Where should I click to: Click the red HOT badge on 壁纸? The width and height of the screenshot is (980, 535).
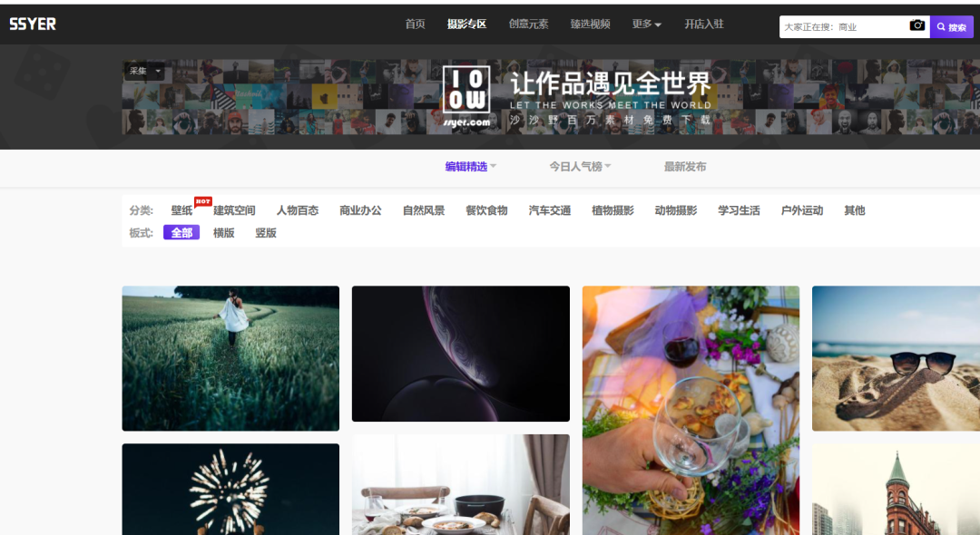click(203, 201)
